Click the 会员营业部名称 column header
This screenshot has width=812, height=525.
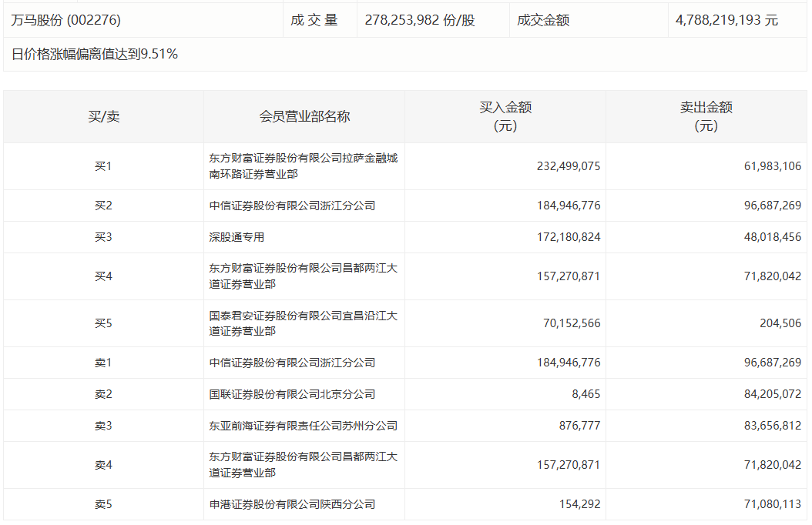point(304,116)
